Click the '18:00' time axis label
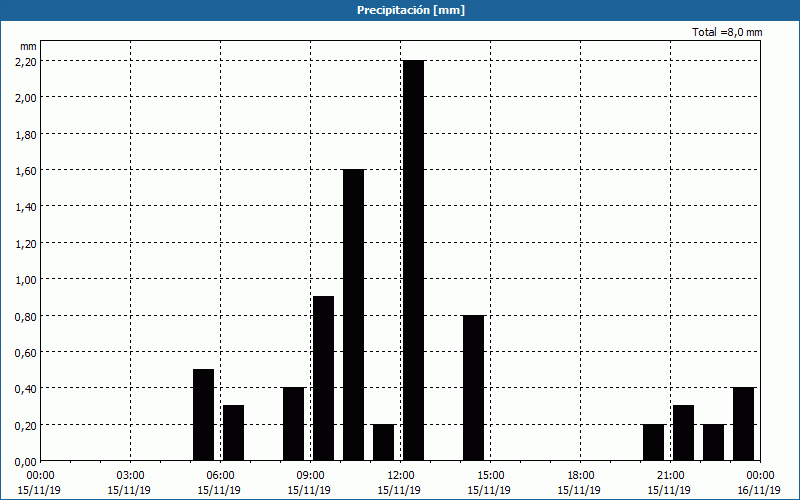Image resolution: width=800 pixels, height=500 pixels. tap(581, 476)
